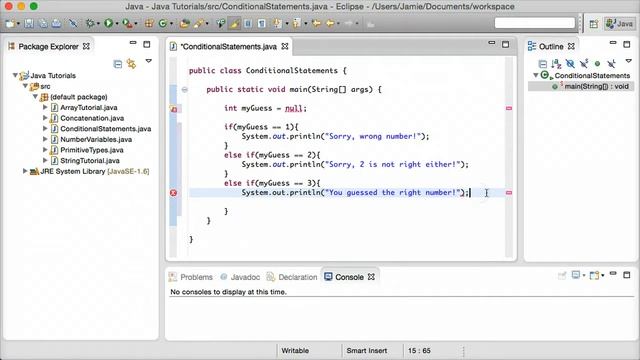Toggle Hide Static Members in Outline
640x360 pixels.
(x=584, y=64)
